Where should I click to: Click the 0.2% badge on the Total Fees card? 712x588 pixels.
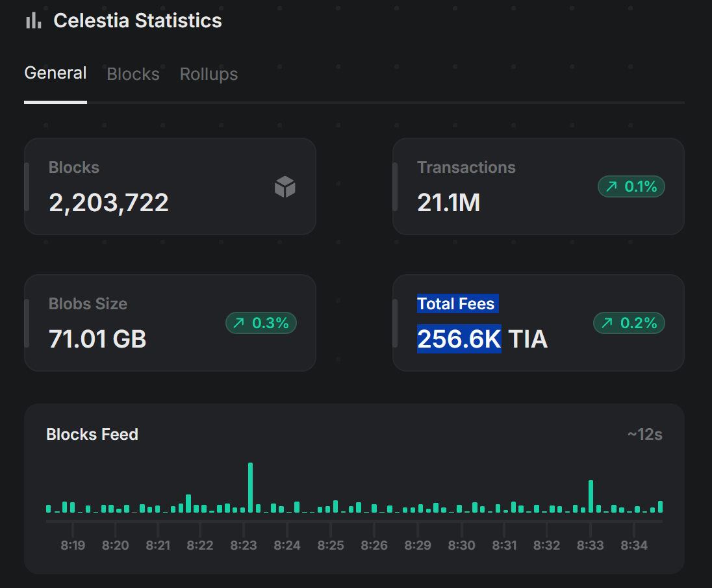pyautogui.click(x=629, y=323)
